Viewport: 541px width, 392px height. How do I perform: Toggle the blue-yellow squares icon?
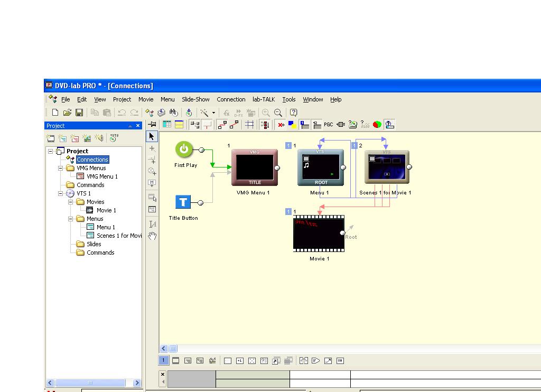292,125
